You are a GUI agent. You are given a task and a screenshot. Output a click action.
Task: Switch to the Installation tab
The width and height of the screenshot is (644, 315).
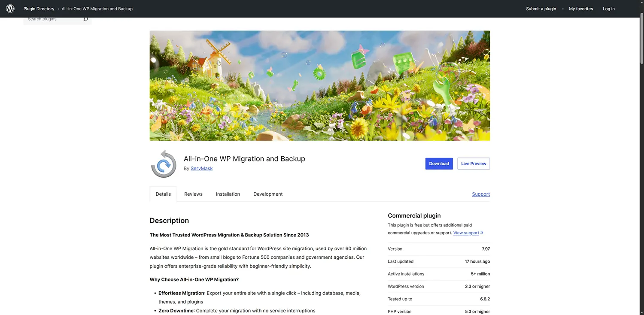228,194
